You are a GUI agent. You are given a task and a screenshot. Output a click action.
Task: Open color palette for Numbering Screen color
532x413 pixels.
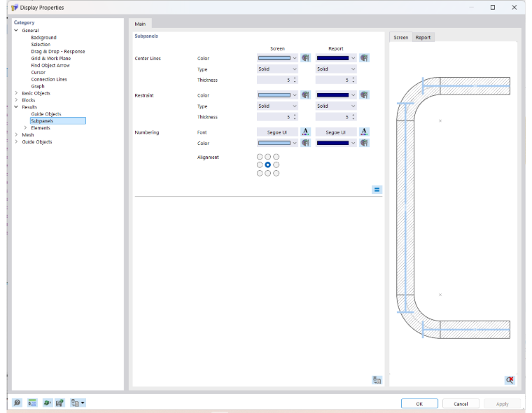click(305, 143)
